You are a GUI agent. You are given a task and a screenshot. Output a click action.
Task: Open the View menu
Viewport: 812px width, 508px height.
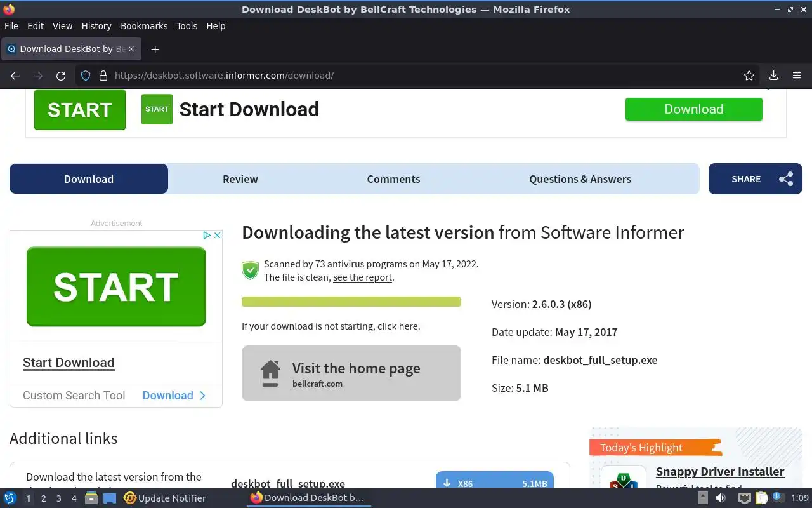point(62,26)
